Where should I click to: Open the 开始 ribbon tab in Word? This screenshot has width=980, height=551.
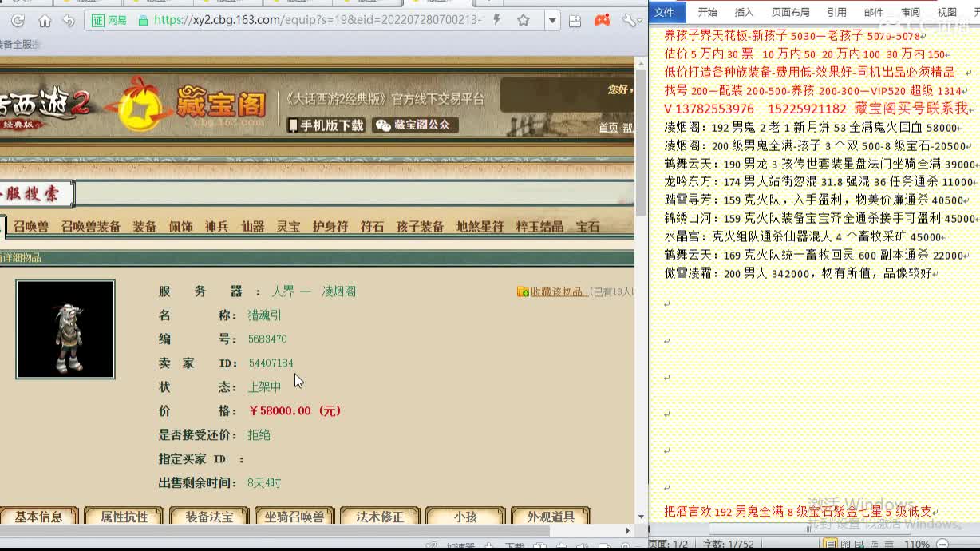[x=708, y=12]
